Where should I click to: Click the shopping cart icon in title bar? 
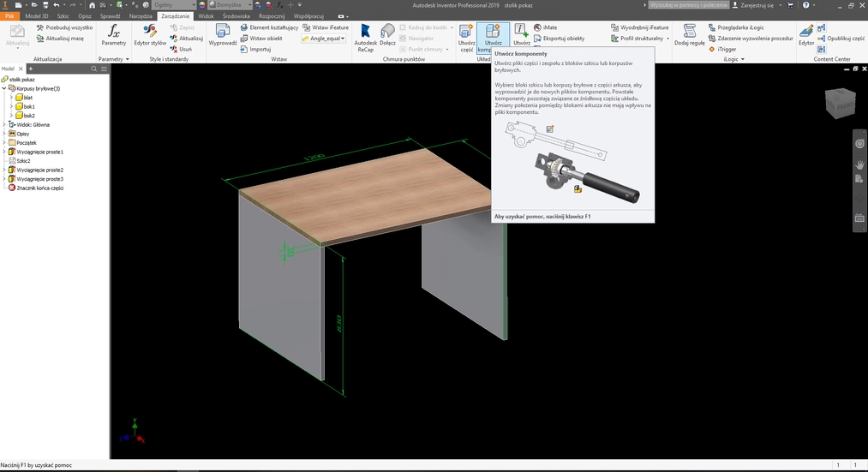coord(790,5)
